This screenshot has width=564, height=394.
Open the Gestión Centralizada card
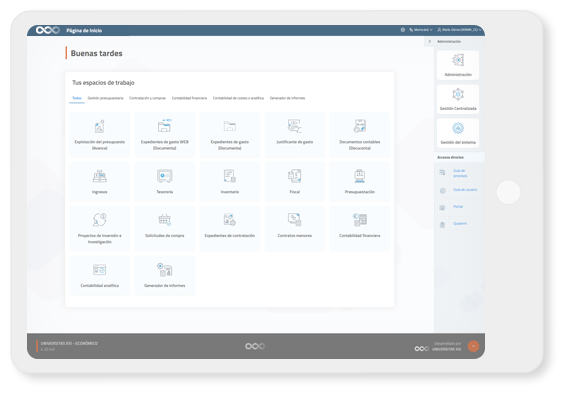458,99
